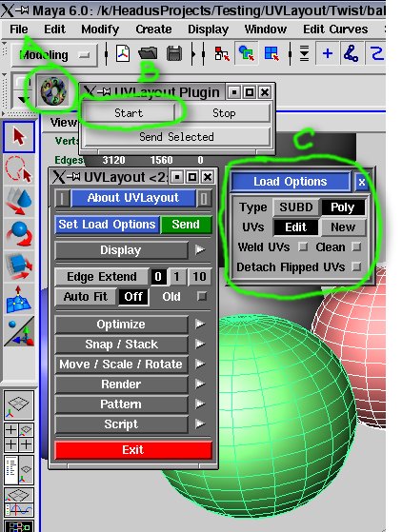Click Stop in UVLayout Plugin window
The width and height of the screenshot is (402, 532).
(x=224, y=113)
